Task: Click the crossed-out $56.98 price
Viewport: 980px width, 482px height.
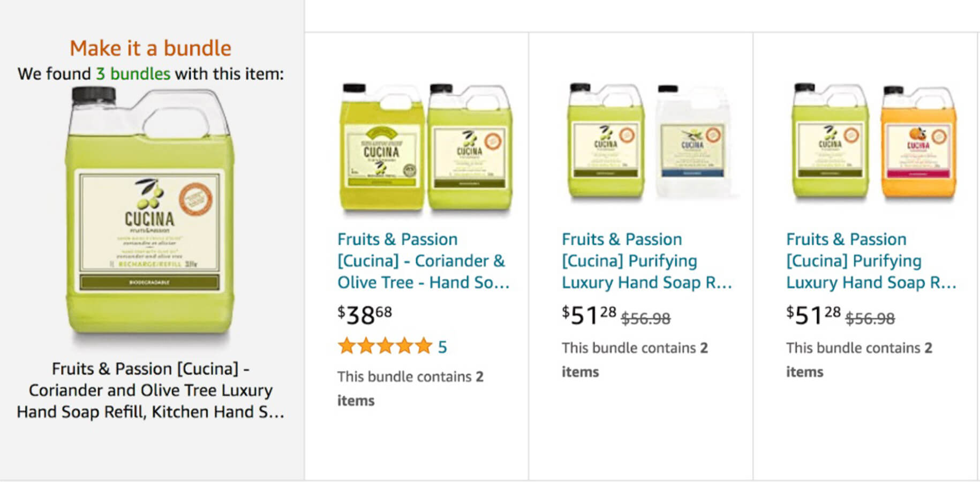Action: point(645,318)
